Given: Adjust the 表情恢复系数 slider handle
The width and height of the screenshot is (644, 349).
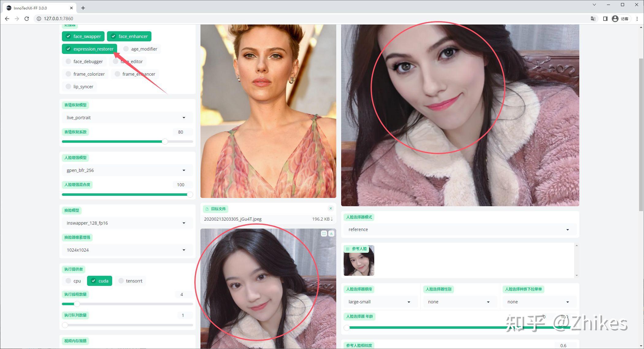Looking at the screenshot, I should click(x=165, y=142).
